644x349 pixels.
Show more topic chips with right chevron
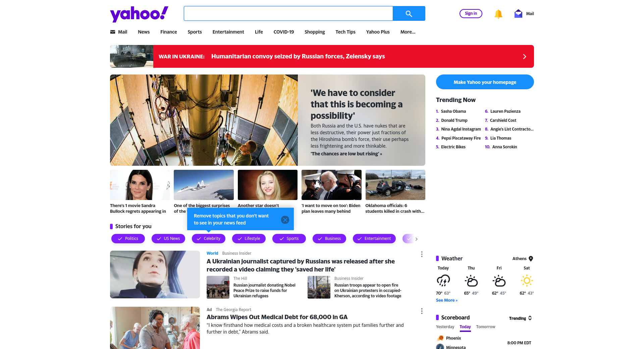point(416,239)
